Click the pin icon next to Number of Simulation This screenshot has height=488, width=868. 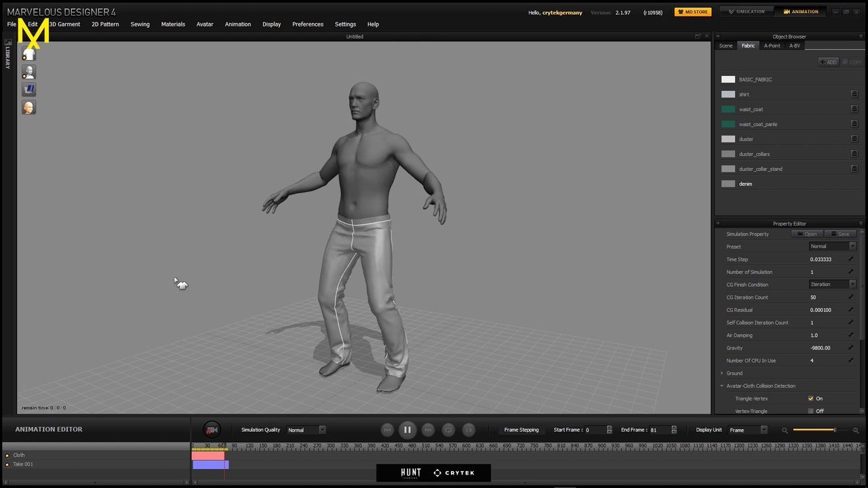tap(851, 272)
